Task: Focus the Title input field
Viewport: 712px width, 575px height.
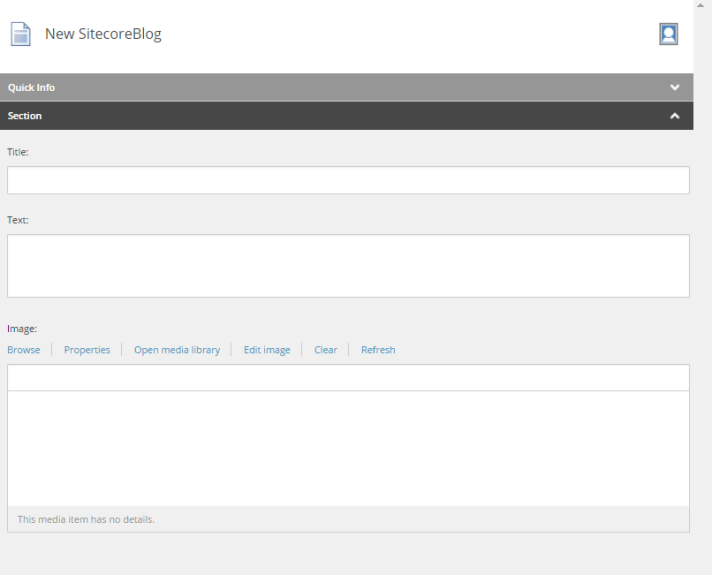Action: [x=348, y=180]
